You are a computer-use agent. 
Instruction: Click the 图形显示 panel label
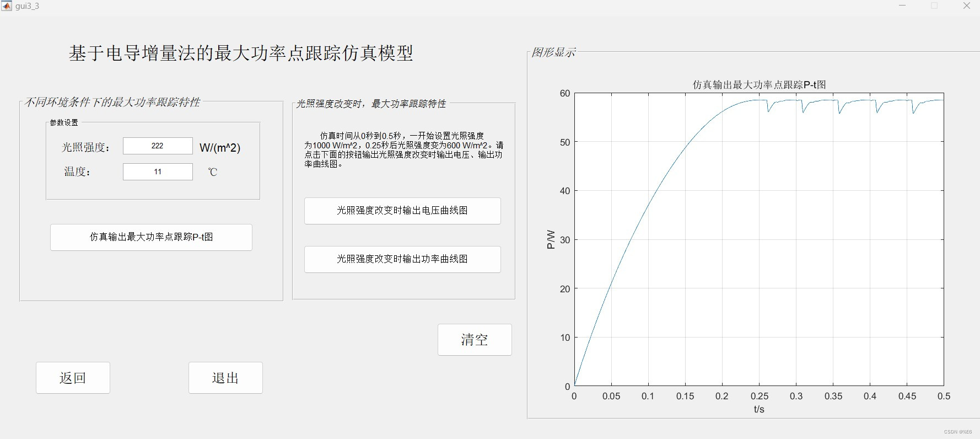(553, 52)
